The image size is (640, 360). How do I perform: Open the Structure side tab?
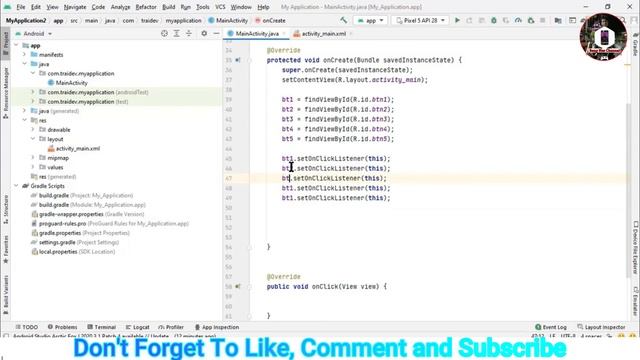[6, 209]
